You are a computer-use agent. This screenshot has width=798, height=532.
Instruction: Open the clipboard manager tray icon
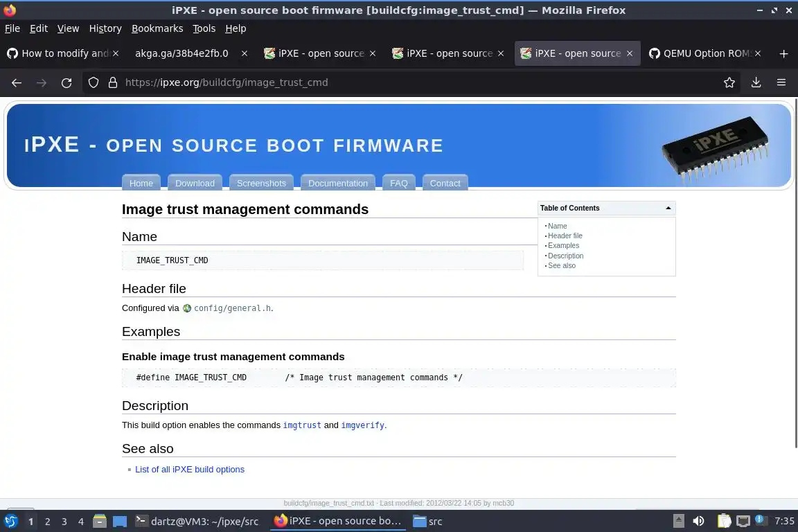pyautogui.click(x=724, y=521)
